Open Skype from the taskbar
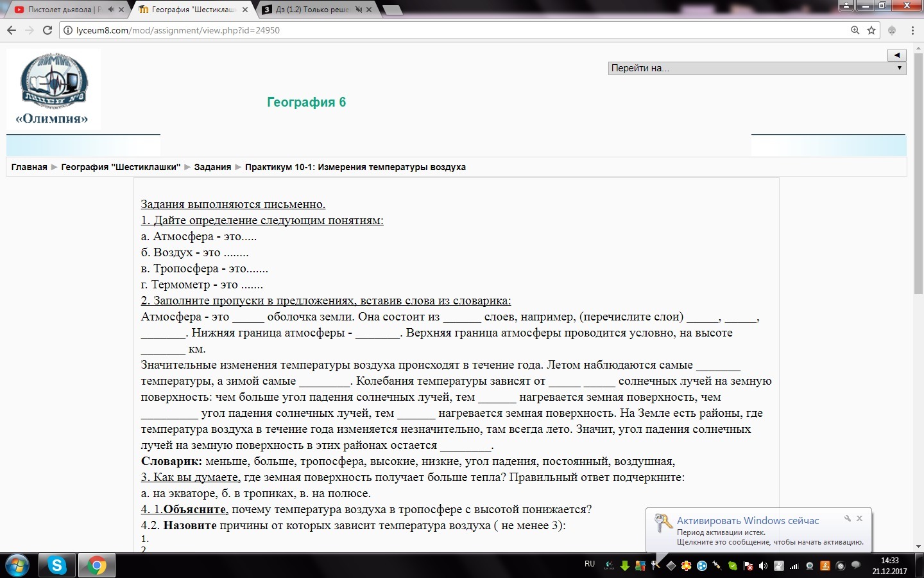The height and width of the screenshot is (578, 924). (x=57, y=565)
